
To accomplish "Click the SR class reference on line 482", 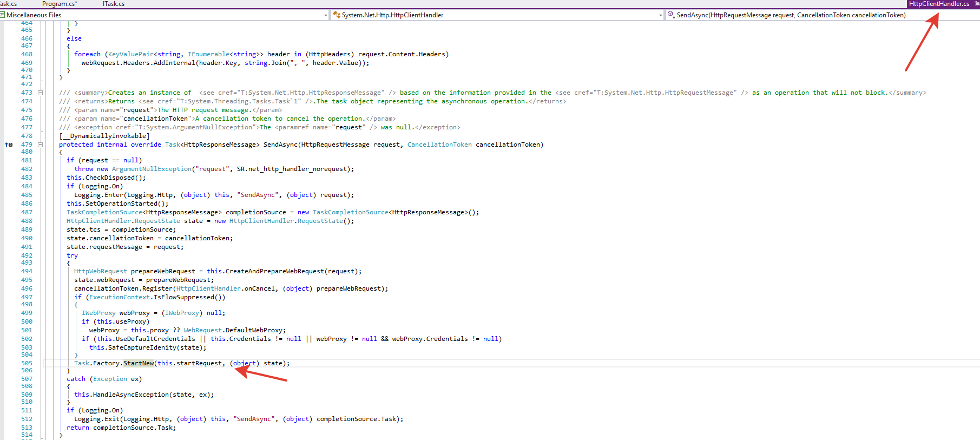I will tap(241, 169).
